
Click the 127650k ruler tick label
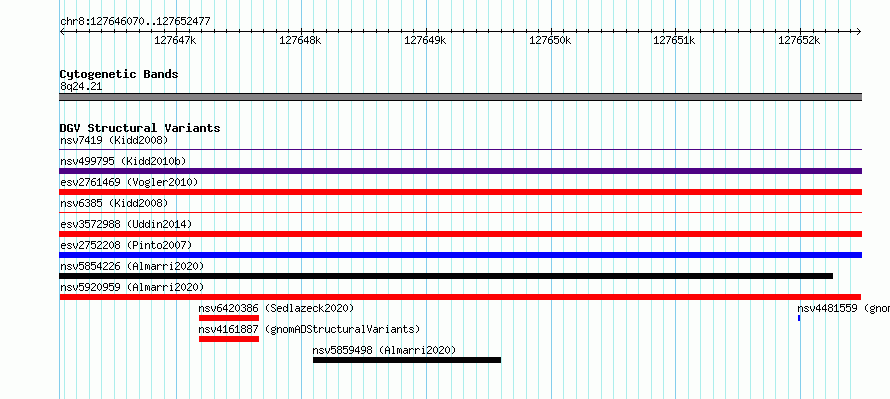click(550, 41)
